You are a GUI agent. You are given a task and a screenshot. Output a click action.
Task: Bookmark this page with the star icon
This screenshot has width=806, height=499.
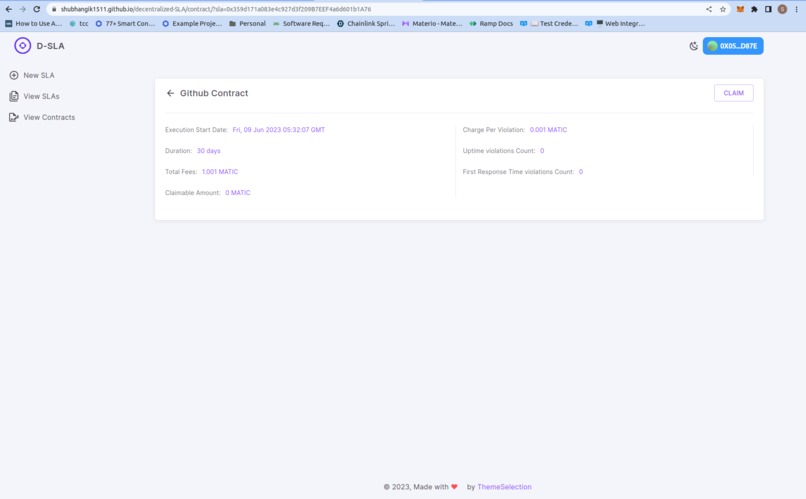tap(723, 9)
